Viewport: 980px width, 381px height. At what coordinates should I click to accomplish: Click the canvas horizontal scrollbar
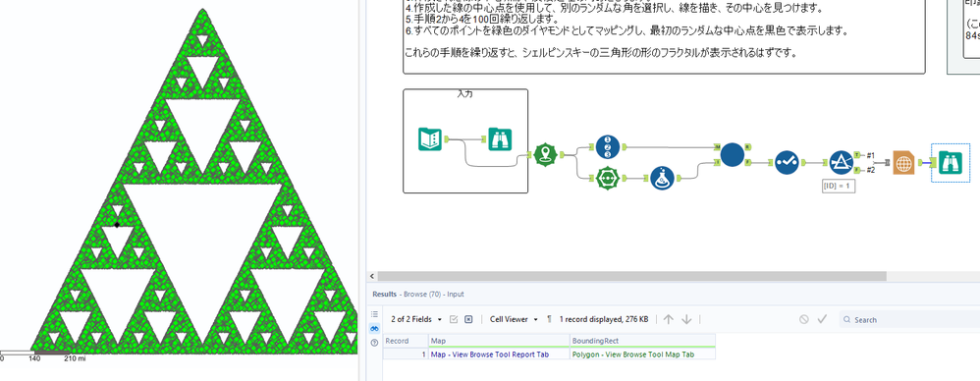[631, 276]
